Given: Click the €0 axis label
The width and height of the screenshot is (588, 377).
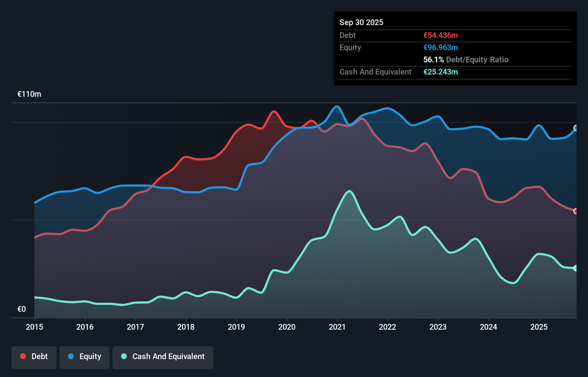Looking at the screenshot, I should coord(21,309).
